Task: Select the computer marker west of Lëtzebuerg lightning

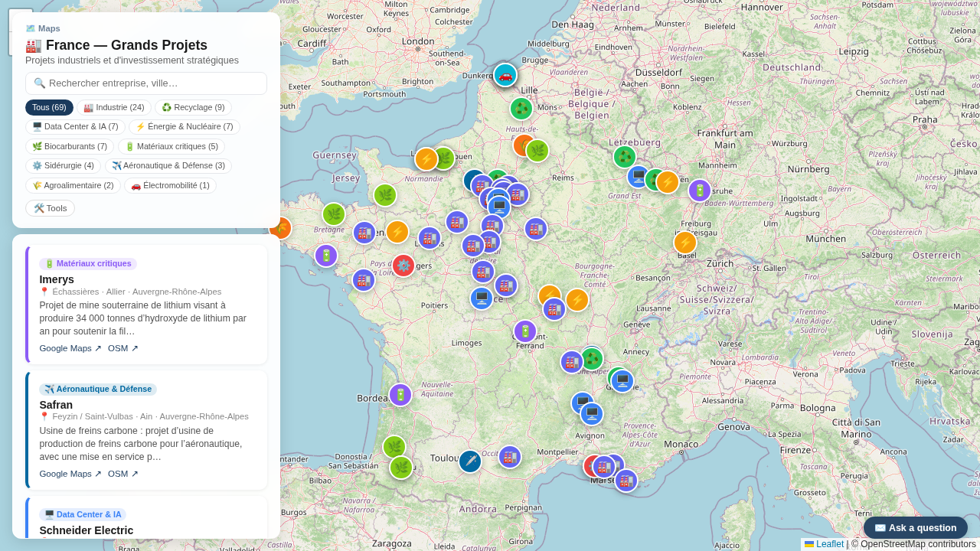Action: [x=639, y=177]
